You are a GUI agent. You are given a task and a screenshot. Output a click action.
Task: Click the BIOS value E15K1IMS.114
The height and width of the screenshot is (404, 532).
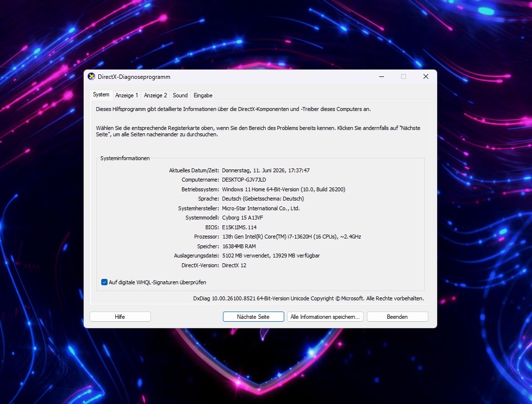(x=239, y=228)
